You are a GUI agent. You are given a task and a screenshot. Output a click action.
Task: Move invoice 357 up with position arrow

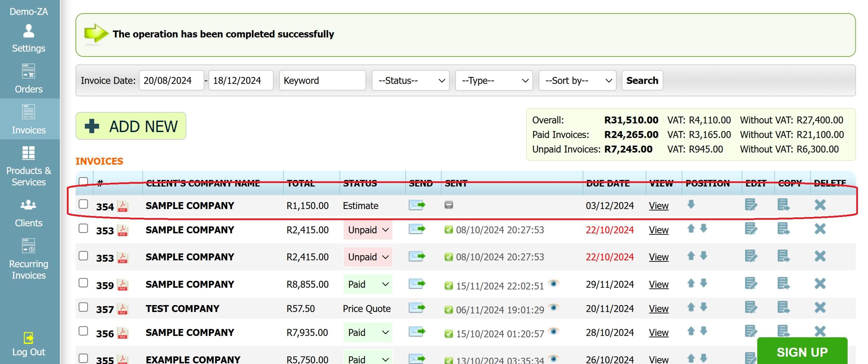[691, 307]
